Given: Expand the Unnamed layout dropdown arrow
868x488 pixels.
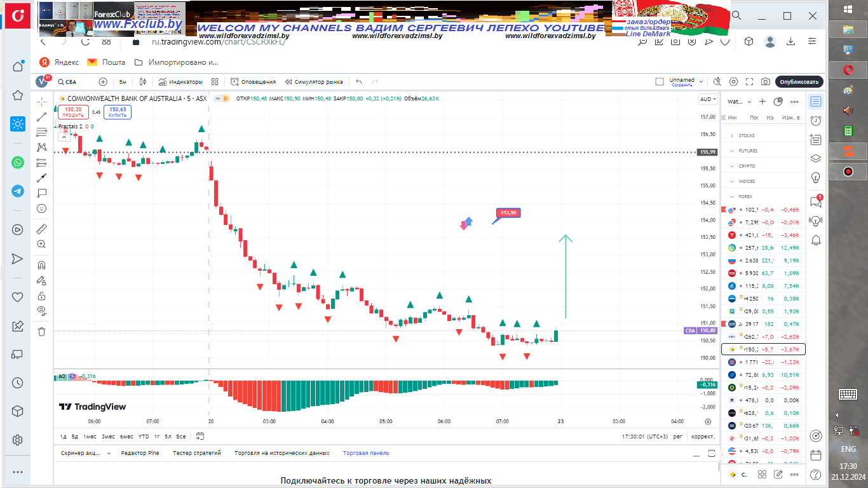Looking at the screenshot, I should 701,82.
